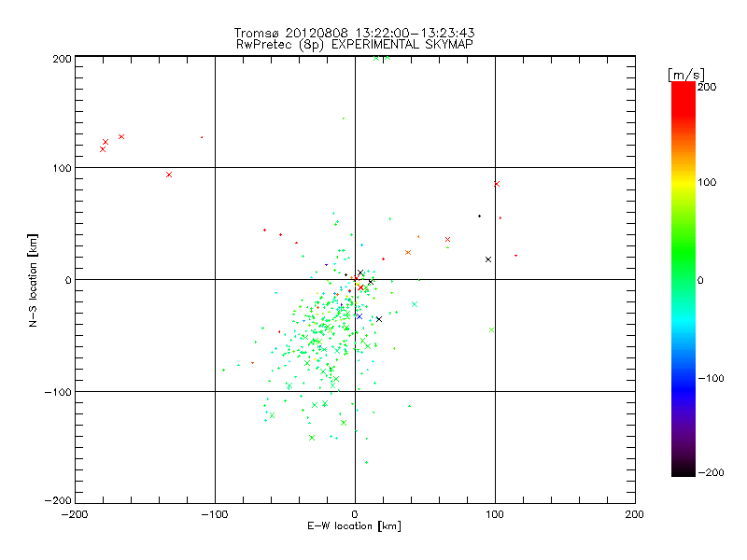Pick the yellow band of the colorbar
747x560 pixels.
point(684,183)
